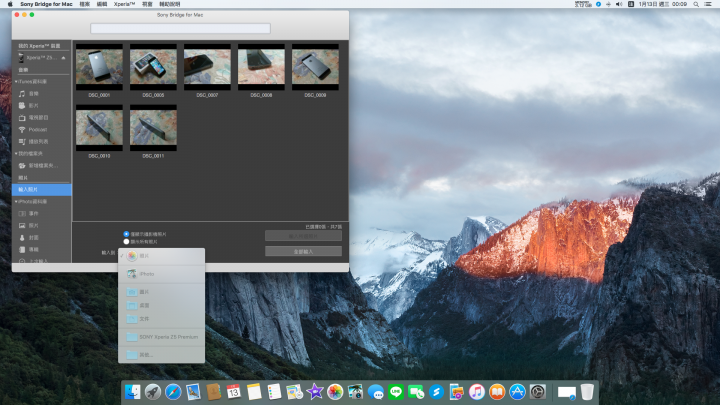Viewport: 720px width, 405px height.
Task: Choose the Documents folder in destination menu
Action: (x=161, y=319)
